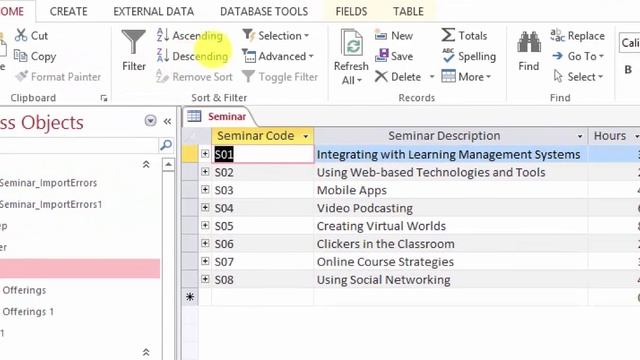Open Seminar_ImportErrors table in navigation pane
Screen dimensions: 640x360
[48, 183]
